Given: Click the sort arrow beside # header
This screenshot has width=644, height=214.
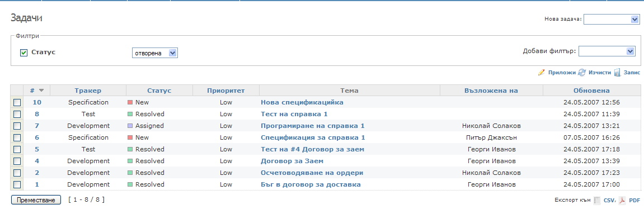Looking at the screenshot, I should tap(41, 91).
